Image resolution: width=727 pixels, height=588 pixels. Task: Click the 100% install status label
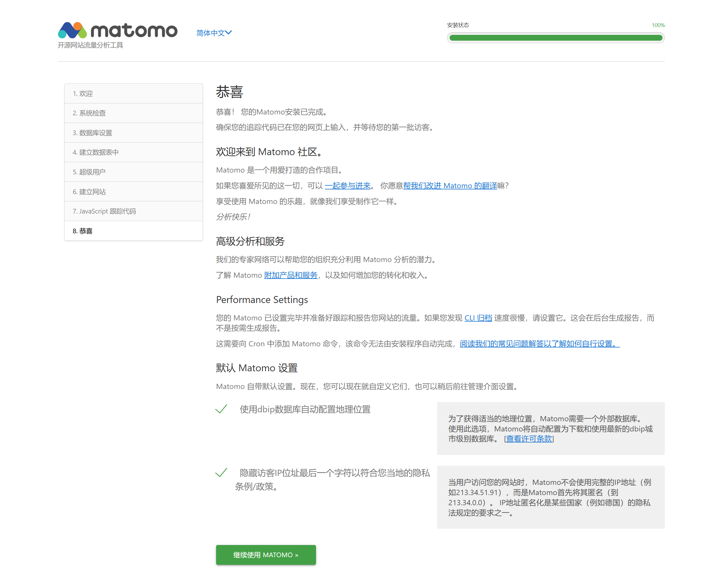[658, 25]
